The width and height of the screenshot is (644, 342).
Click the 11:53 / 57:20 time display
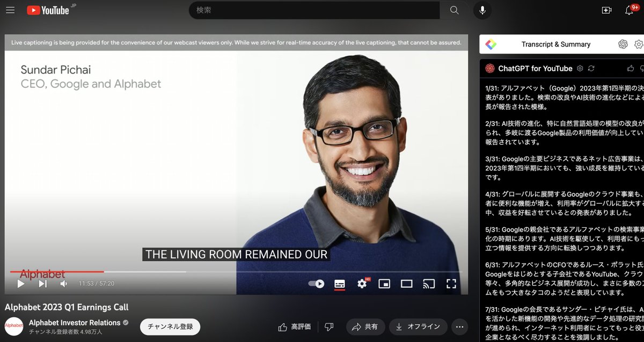[x=97, y=284]
